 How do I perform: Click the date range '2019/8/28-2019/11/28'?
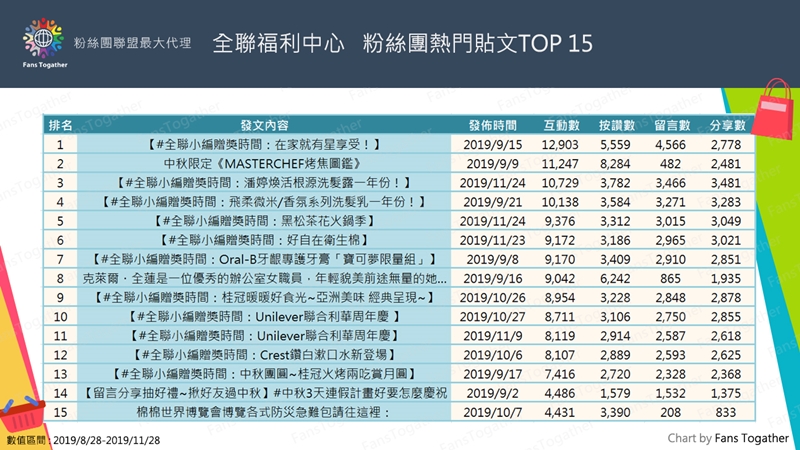pyautogui.click(x=107, y=440)
